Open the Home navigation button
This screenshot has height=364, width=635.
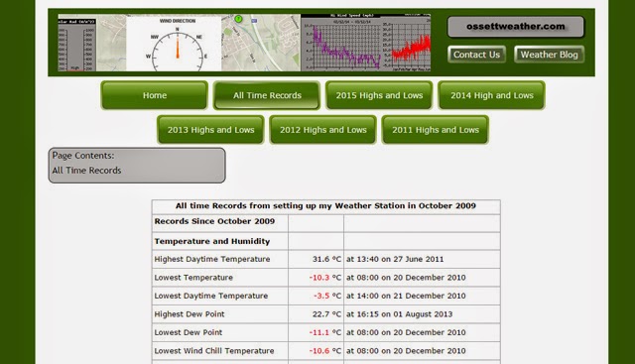(x=155, y=95)
